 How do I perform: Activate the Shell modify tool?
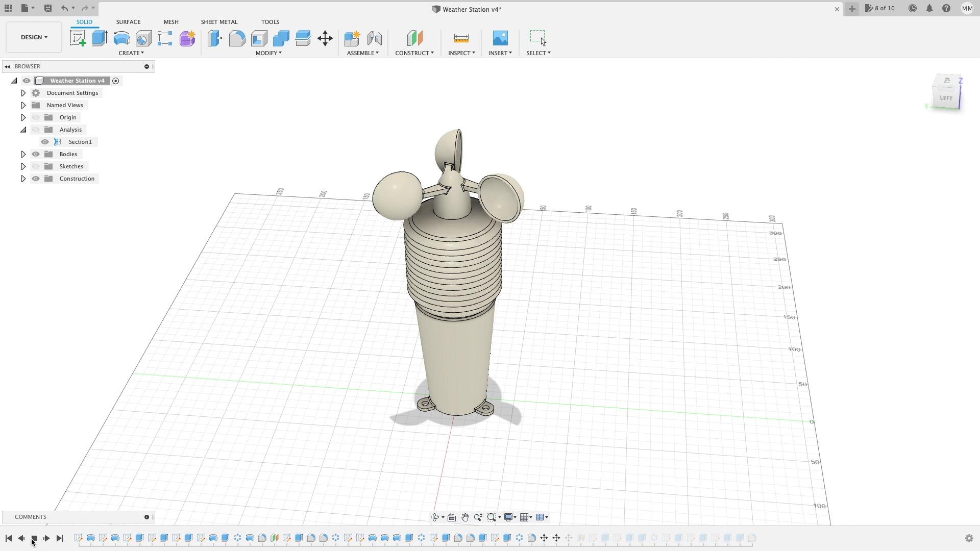coord(260,38)
